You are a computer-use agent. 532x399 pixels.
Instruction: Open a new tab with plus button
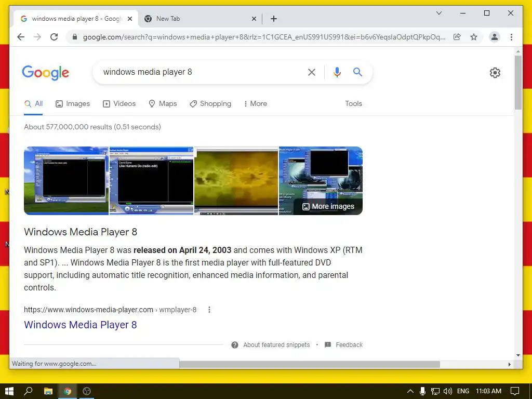(x=274, y=19)
